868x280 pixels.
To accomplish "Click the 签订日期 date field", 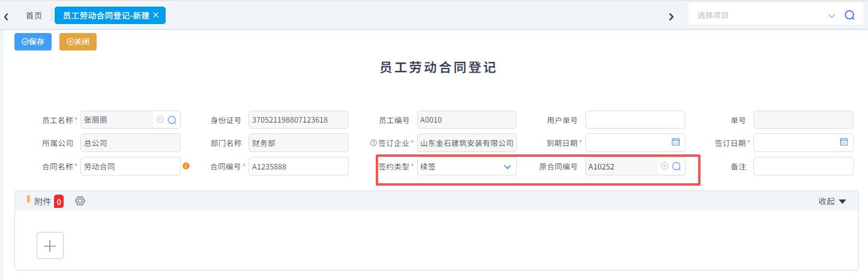I will [x=803, y=143].
